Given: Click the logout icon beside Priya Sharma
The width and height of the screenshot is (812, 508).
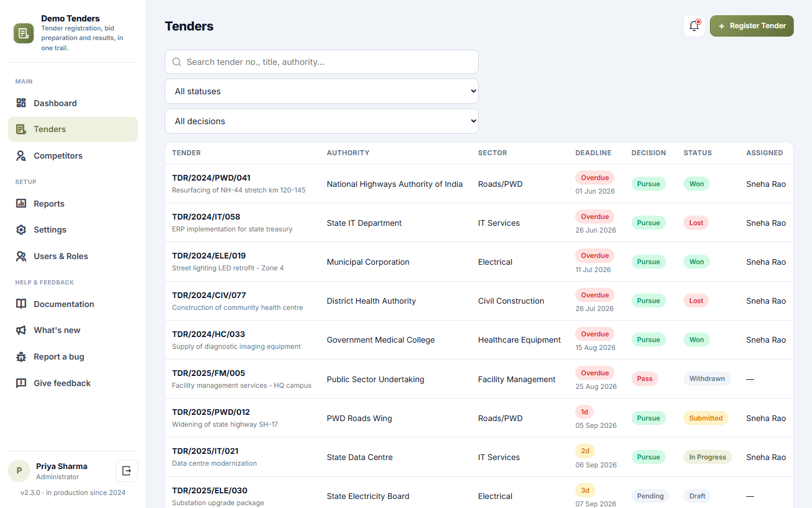Looking at the screenshot, I should coord(127,471).
